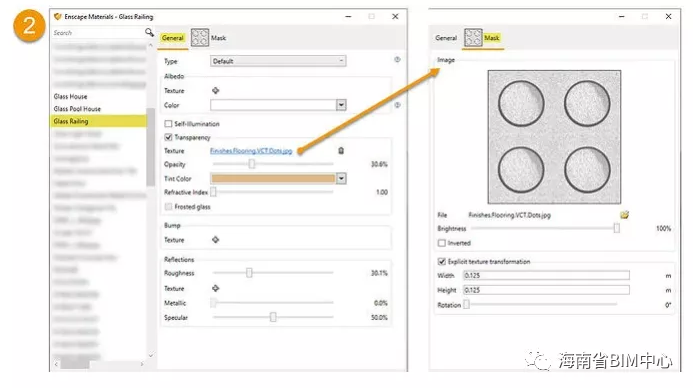The width and height of the screenshot is (693, 388).
Task: Click the Refractive Index slider handle
Action: tap(213, 192)
